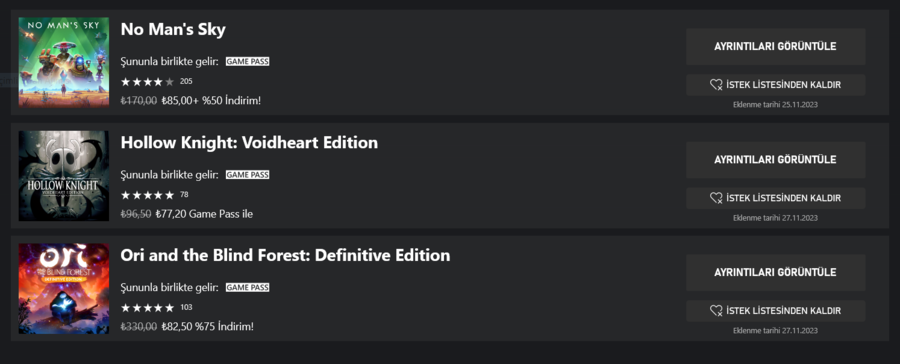The height and width of the screenshot is (364, 900).
Task: Click the star rating of No Man's Sky
Action: (x=147, y=82)
